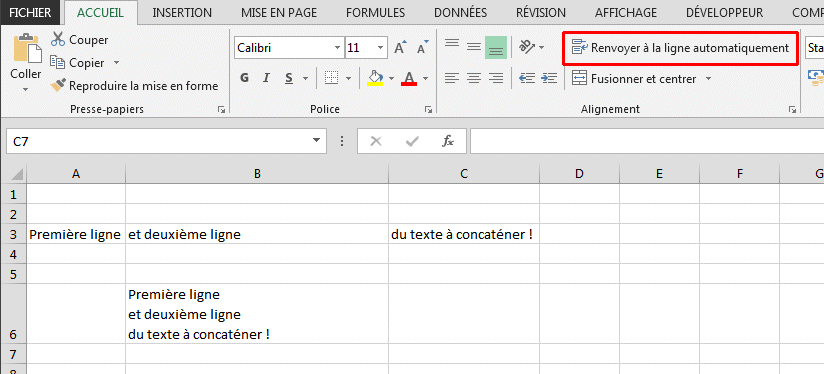Click the Select All corner triangle
Image resolution: width=824 pixels, height=374 pixels.
click(x=16, y=174)
